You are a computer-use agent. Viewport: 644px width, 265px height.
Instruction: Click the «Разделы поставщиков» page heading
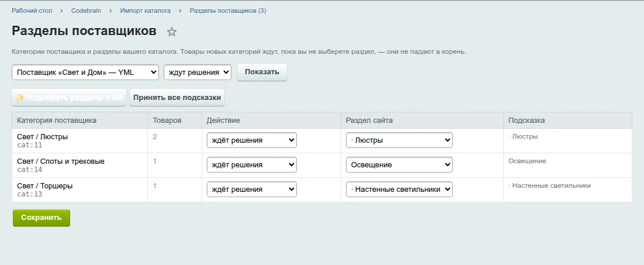pos(84,31)
